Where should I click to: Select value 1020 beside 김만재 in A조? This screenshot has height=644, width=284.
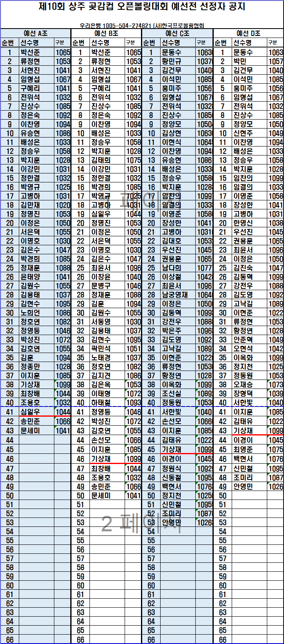click(63, 205)
